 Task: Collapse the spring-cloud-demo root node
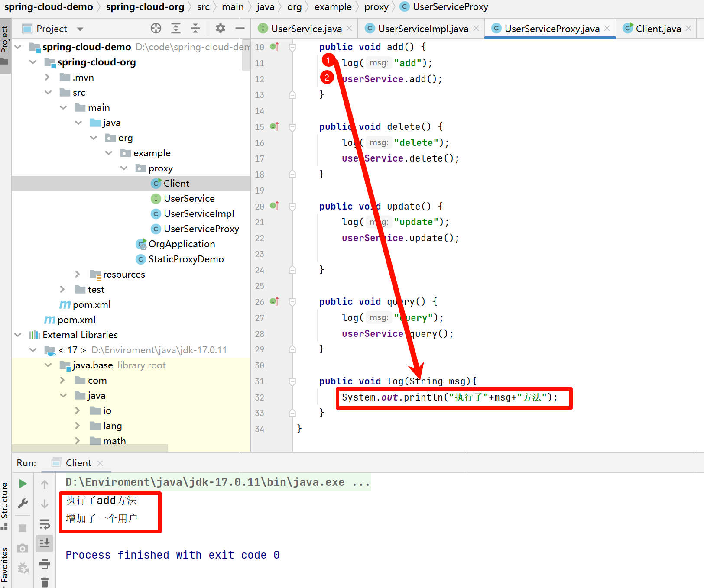coord(18,47)
